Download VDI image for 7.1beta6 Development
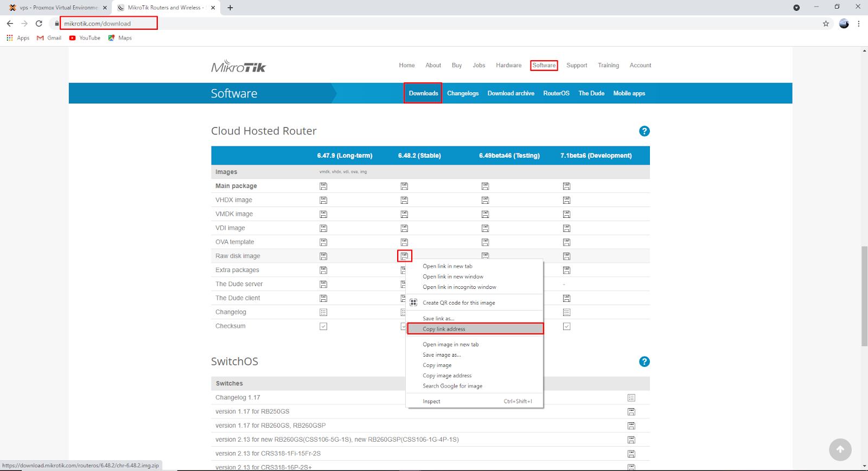 pos(566,228)
